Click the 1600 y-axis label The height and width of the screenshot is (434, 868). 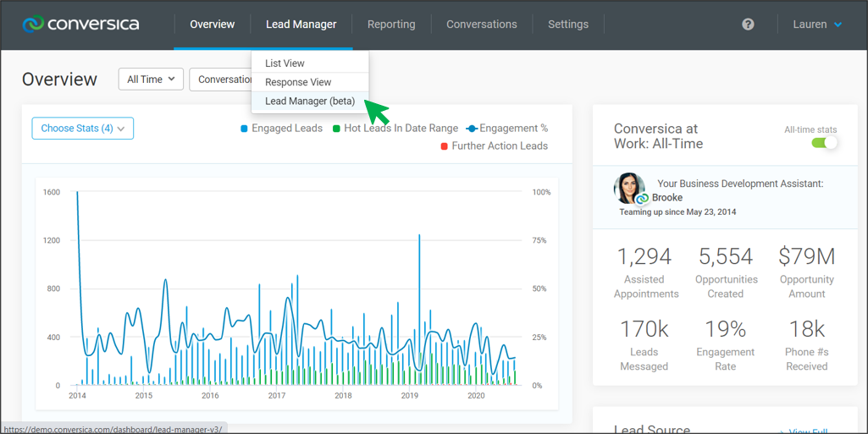(52, 192)
